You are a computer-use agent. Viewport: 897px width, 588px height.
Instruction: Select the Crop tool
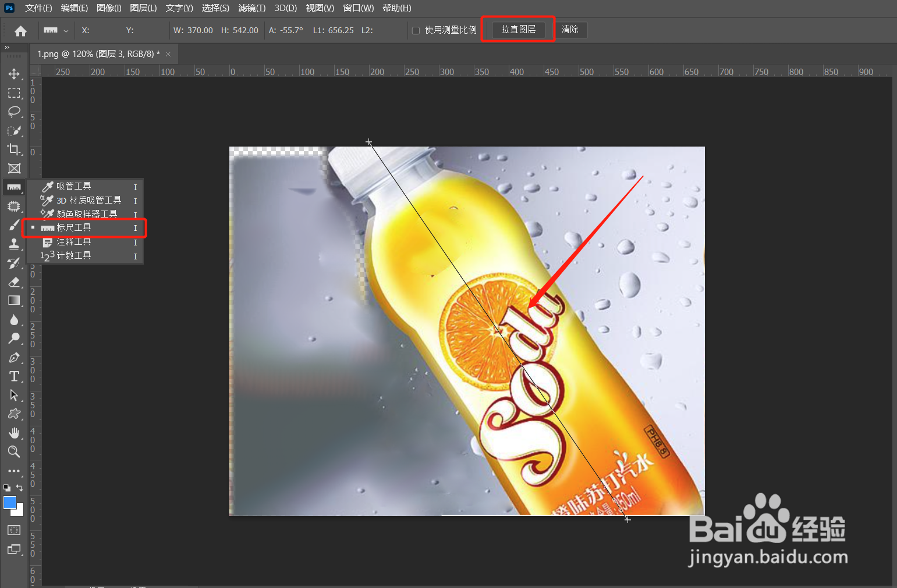(x=14, y=149)
